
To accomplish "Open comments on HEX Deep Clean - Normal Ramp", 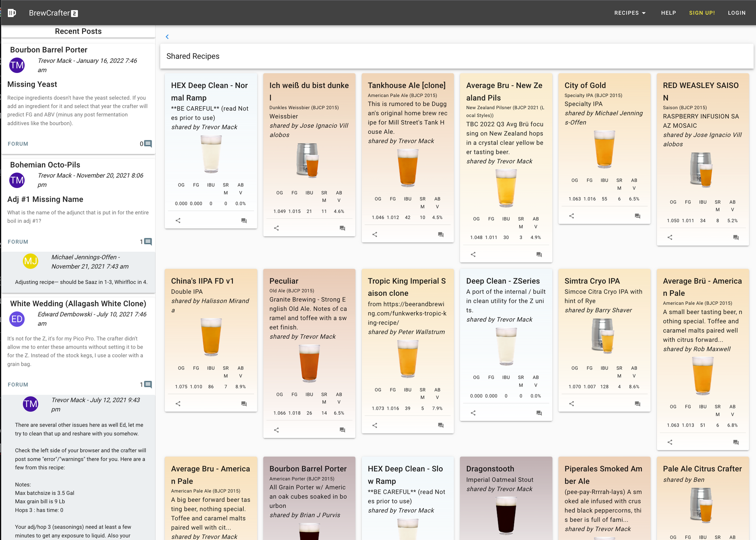I will 244,220.
